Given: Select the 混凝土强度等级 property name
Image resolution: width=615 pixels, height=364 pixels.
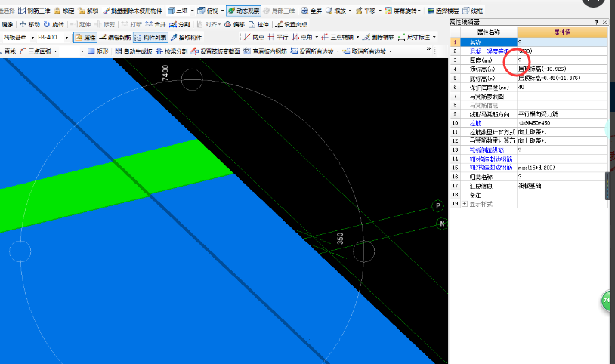Looking at the screenshot, I should pyautogui.click(x=490, y=51).
